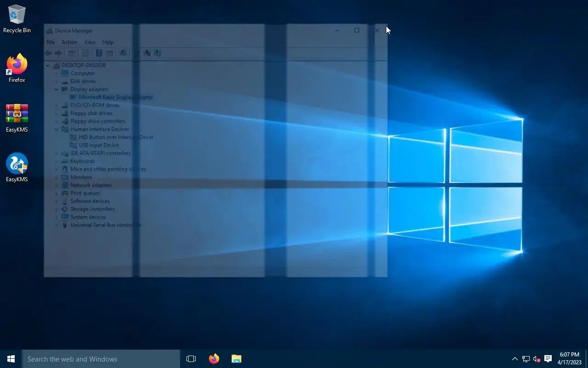Click the Search the web and Windows box
This screenshot has height=368, width=588.
point(101,359)
